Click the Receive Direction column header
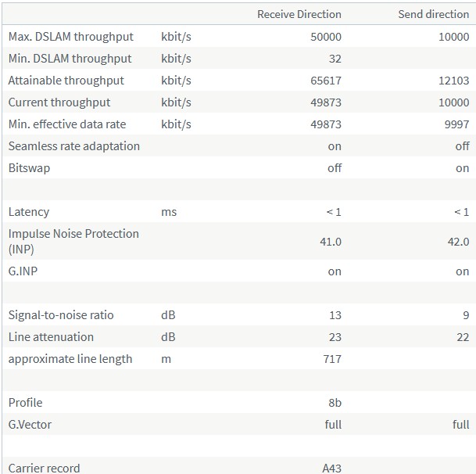Image resolution: width=476 pixels, height=474 pixels. click(299, 14)
